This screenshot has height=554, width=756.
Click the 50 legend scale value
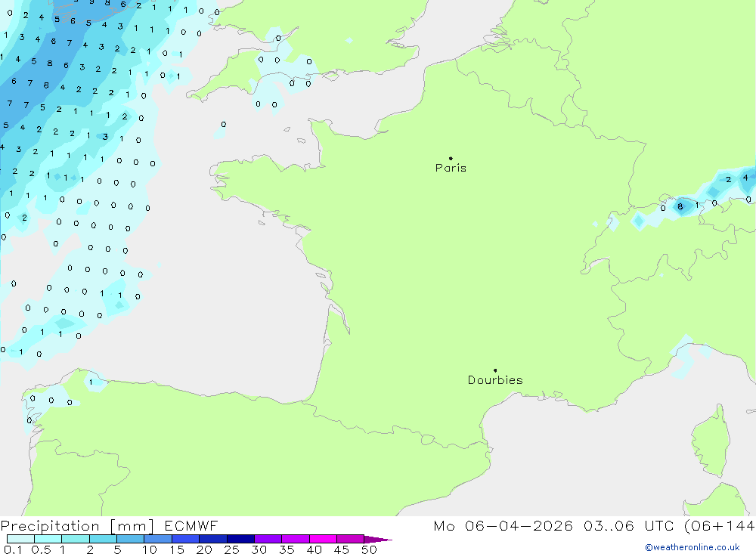coord(370,549)
